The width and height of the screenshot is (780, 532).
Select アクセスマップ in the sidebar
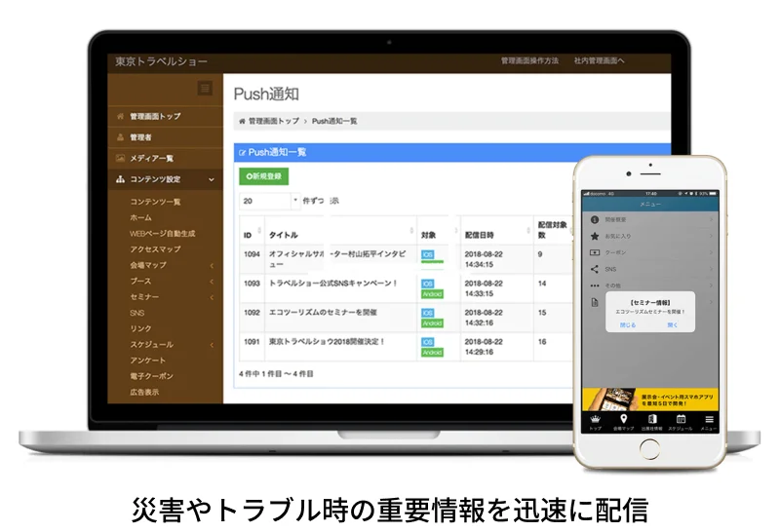click(x=155, y=249)
